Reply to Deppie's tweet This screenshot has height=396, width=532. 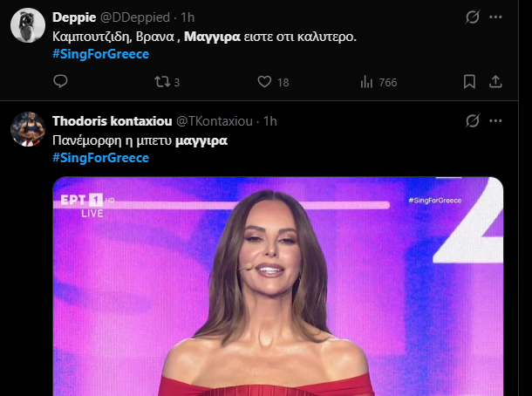[60, 82]
